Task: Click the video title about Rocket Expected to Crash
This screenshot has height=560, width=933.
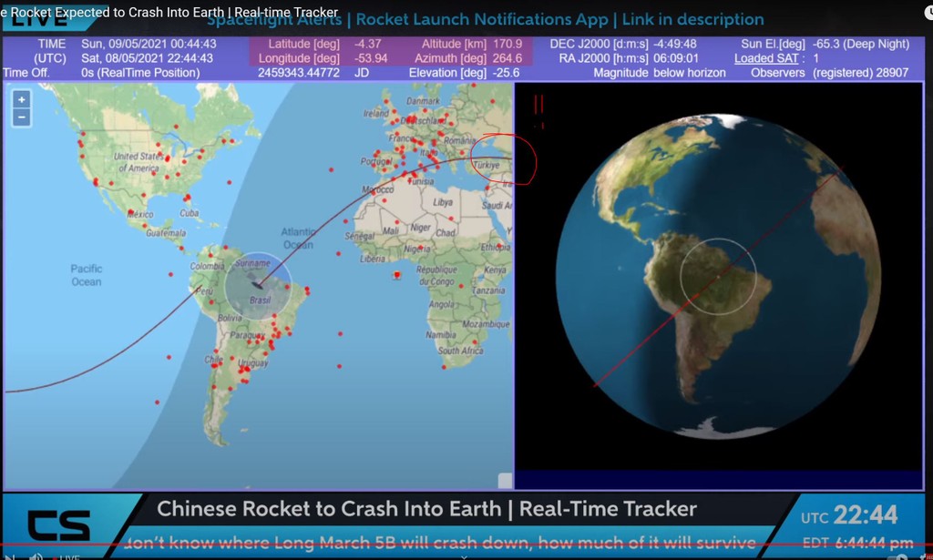Action: coord(169,12)
